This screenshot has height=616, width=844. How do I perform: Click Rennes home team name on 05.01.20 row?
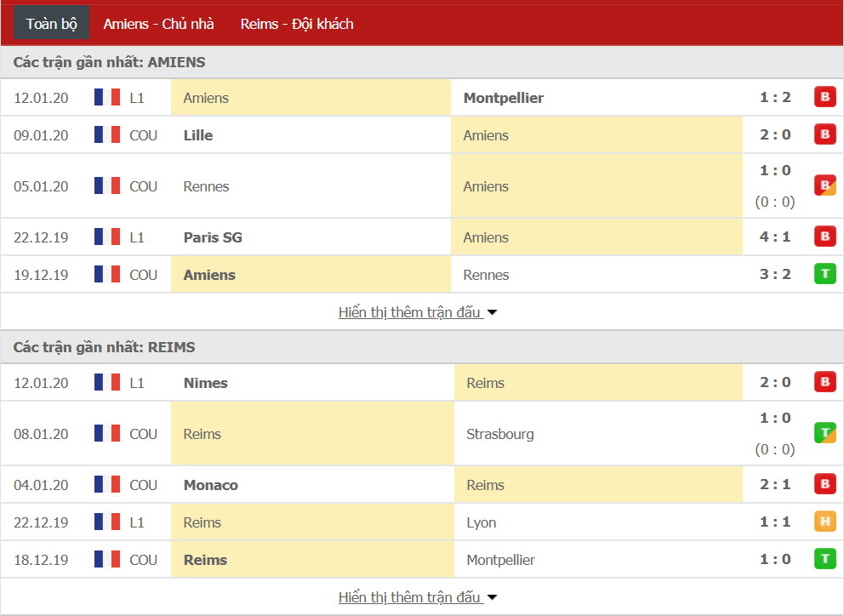pos(206,186)
